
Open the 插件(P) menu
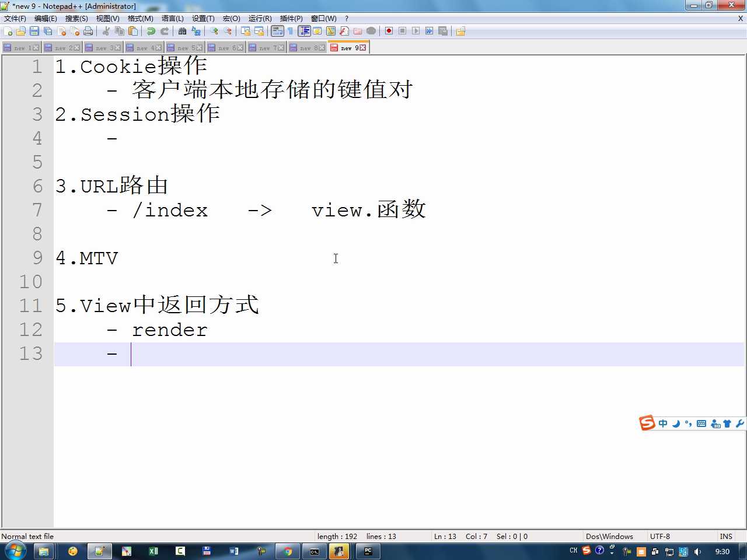[x=291, y=19]
